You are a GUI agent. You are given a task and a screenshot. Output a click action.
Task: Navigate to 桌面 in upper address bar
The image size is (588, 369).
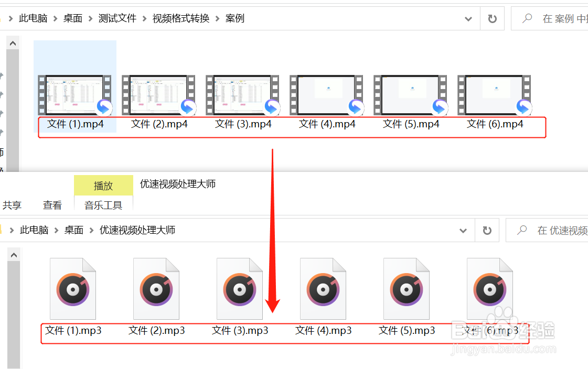click(x=73, y=18)
